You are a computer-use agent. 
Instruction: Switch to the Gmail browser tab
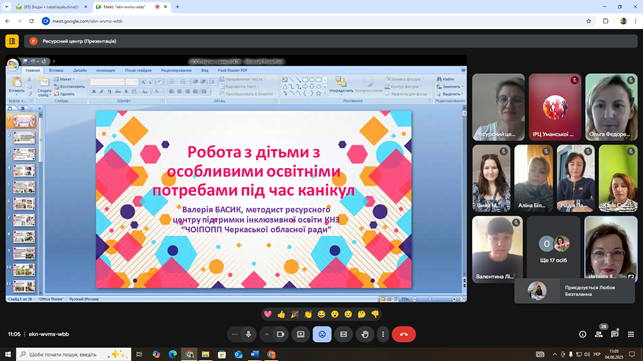tap(51, 7)
